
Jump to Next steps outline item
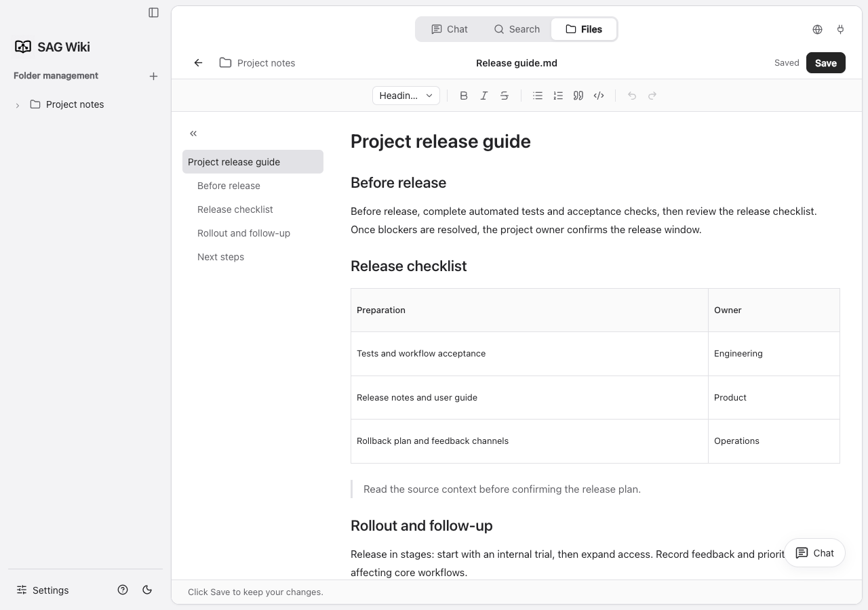[x=253, y=256]
